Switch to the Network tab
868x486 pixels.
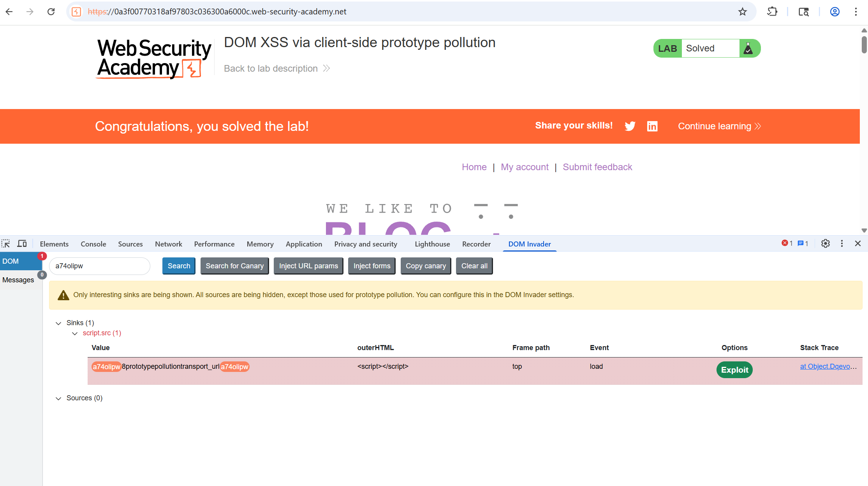pyautogui.click(x=169, y=244)
